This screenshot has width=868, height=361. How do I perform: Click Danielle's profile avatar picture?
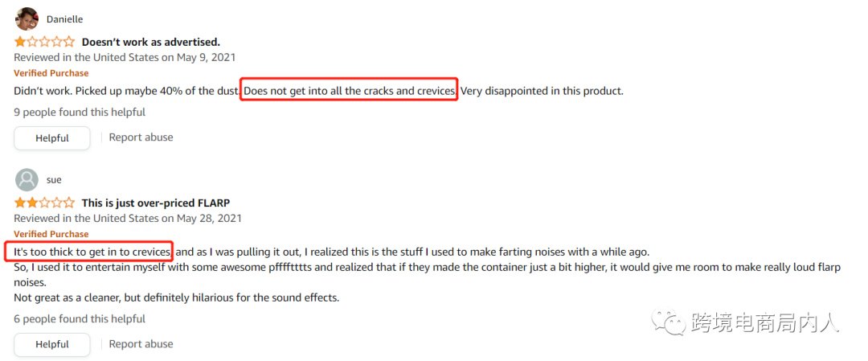click(x=27, y=18)
